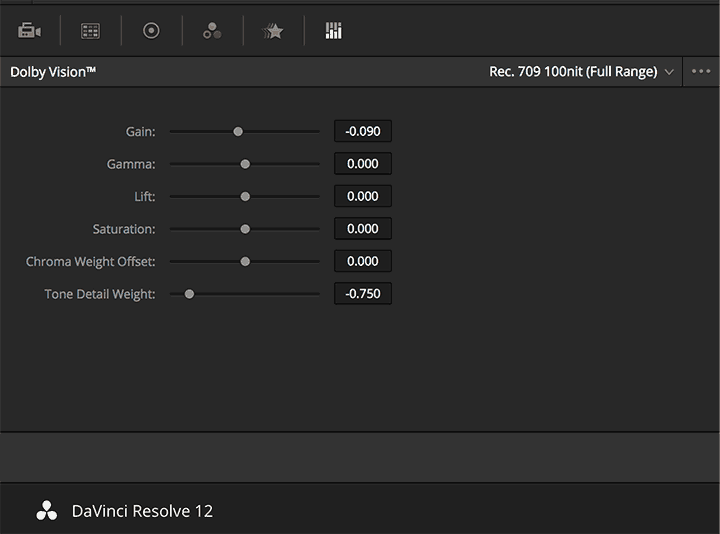Select the Chroma Weight Offset value field

point(363,261)
